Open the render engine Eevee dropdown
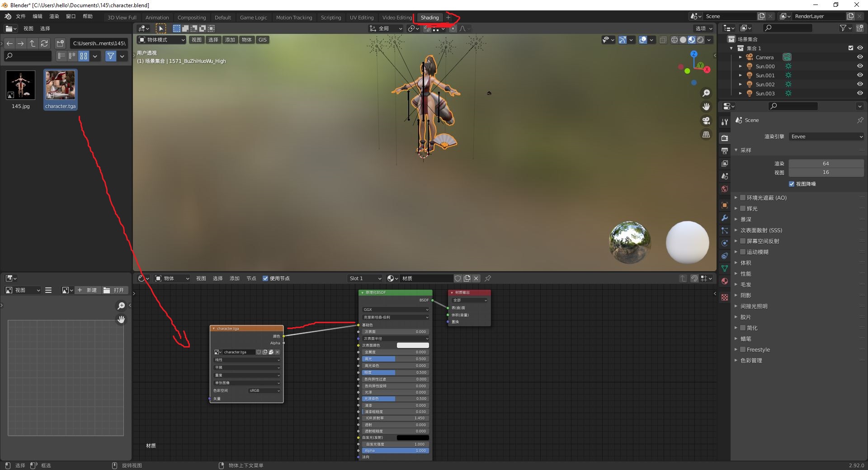The image size is (868, 470). [826, 136]
